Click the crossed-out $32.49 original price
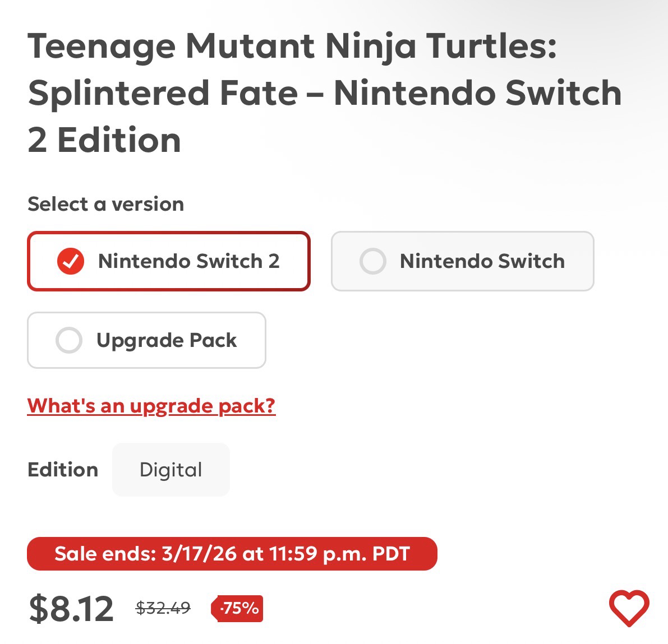668x644 pixels. click(163, 607)
